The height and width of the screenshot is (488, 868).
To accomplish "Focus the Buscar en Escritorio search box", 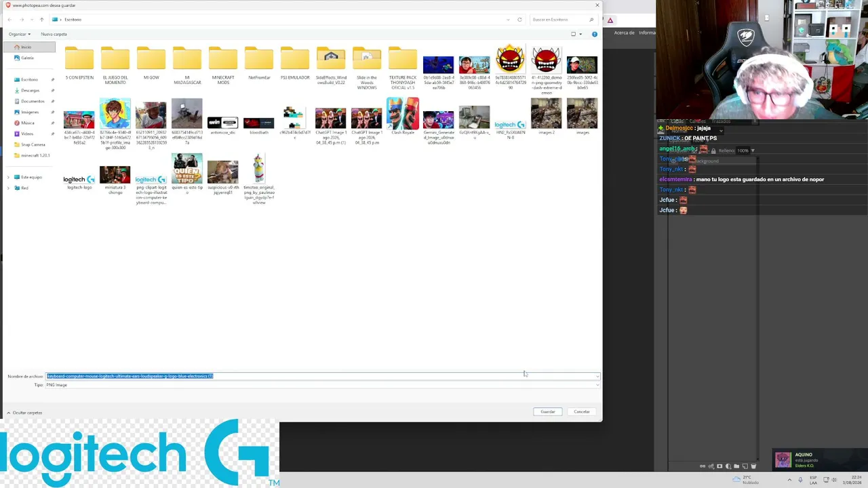I will pyautogui.click(x=563, y=20).
